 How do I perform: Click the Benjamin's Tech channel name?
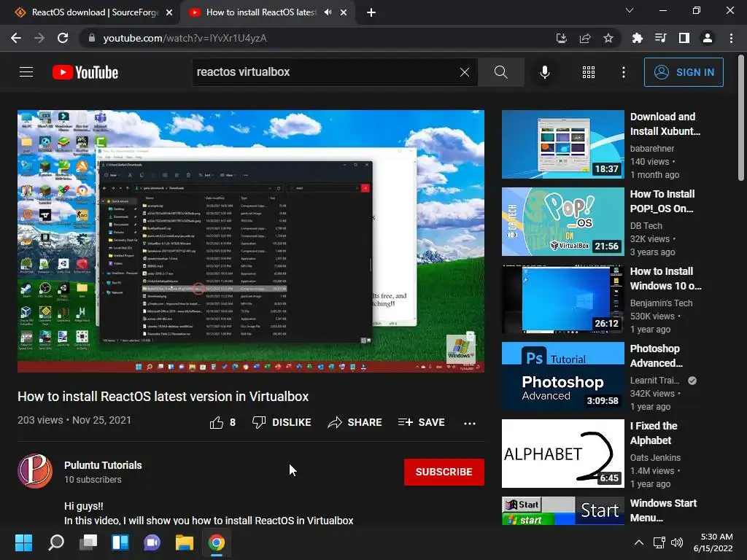coord(661,303)
